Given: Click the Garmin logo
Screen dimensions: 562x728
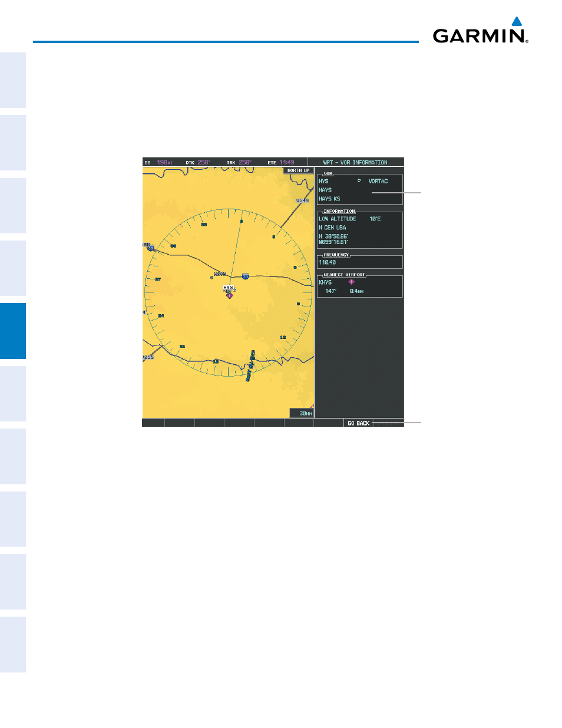Looking at the screenshot, I should coord(480,30).
